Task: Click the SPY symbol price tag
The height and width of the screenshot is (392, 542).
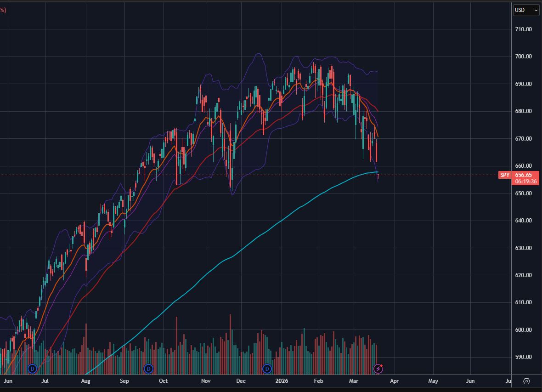Action: coord(505,175)
